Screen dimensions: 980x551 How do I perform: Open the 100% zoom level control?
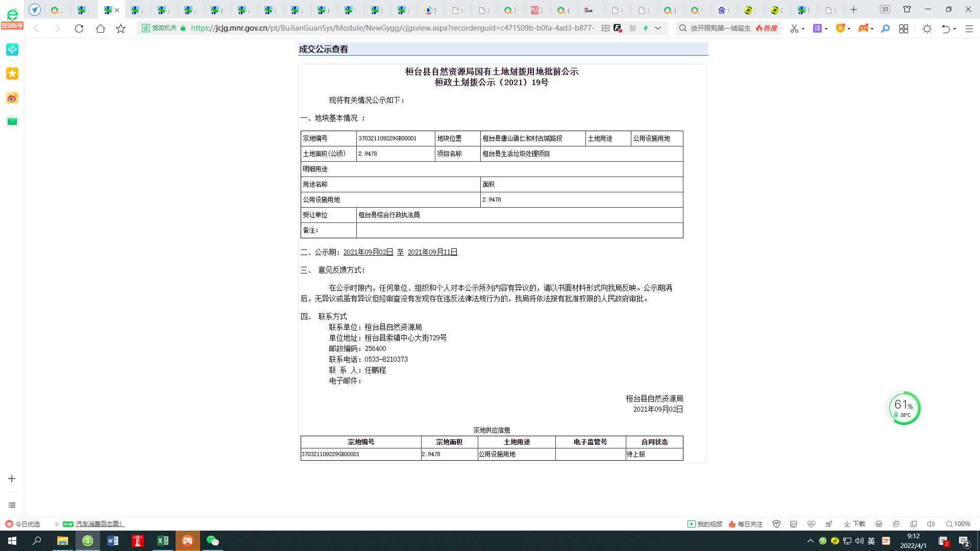tap(958, 524)
